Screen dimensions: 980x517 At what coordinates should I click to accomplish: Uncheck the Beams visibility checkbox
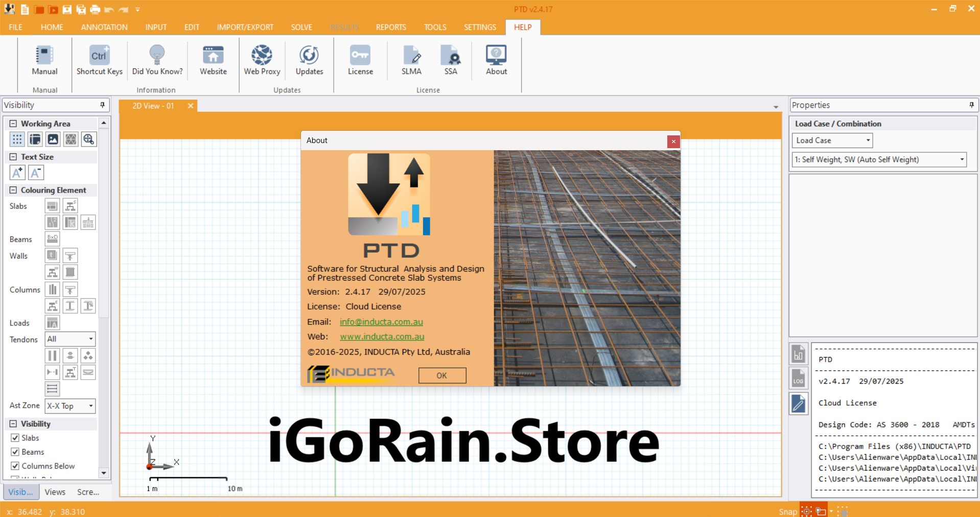click(15, 452)
